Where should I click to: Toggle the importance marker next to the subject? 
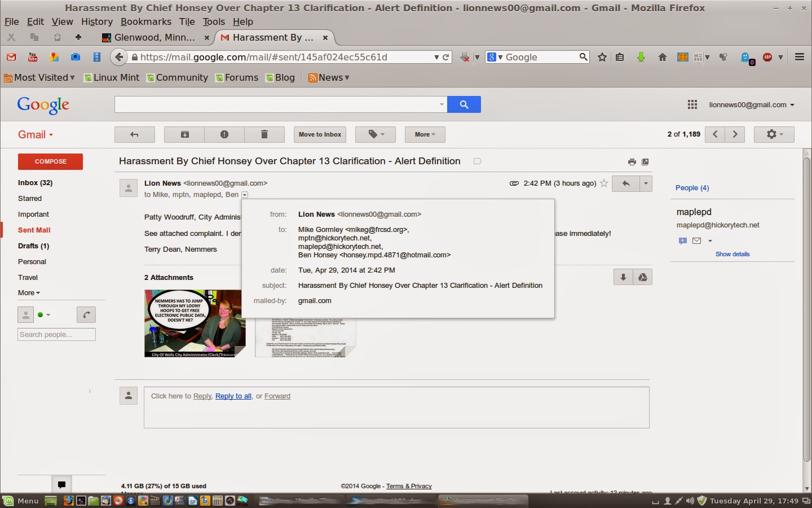pos(478,161)
